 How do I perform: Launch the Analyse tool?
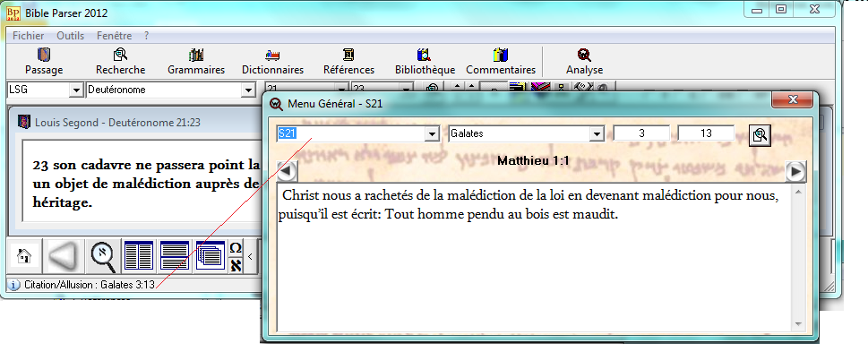pyautogui.click(x=584, y=62)
